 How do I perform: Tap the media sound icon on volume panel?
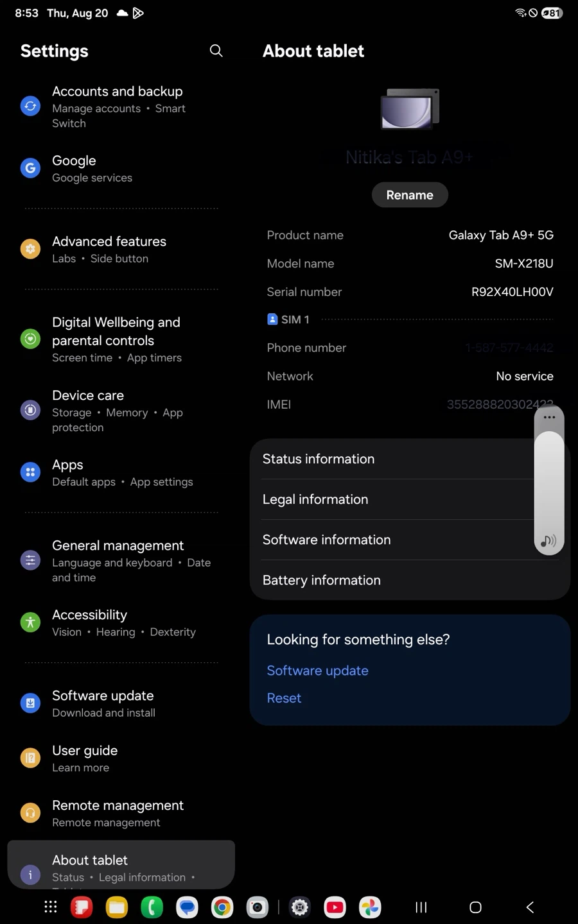click(x=548, y=541)
